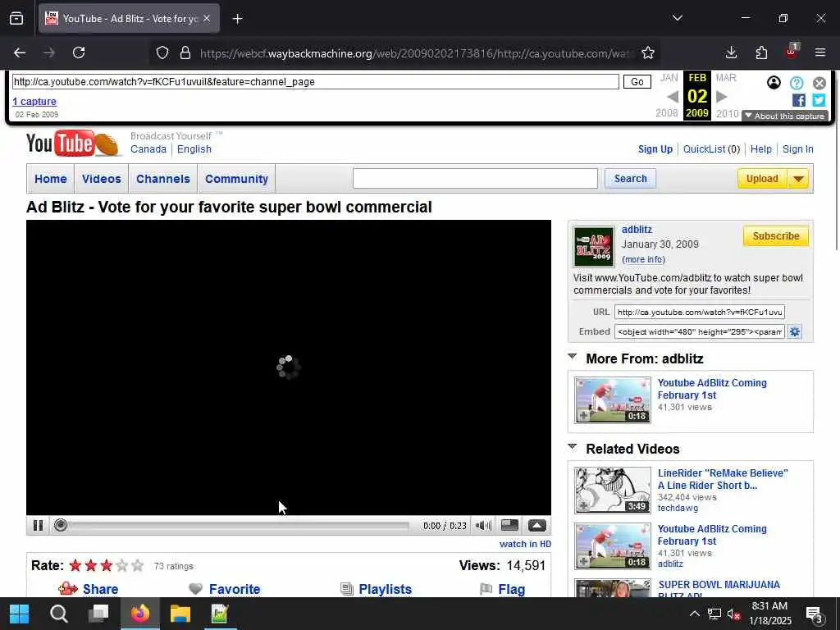Open SUPER BOWL MARIJUANA video link

[x=719, y=589]
